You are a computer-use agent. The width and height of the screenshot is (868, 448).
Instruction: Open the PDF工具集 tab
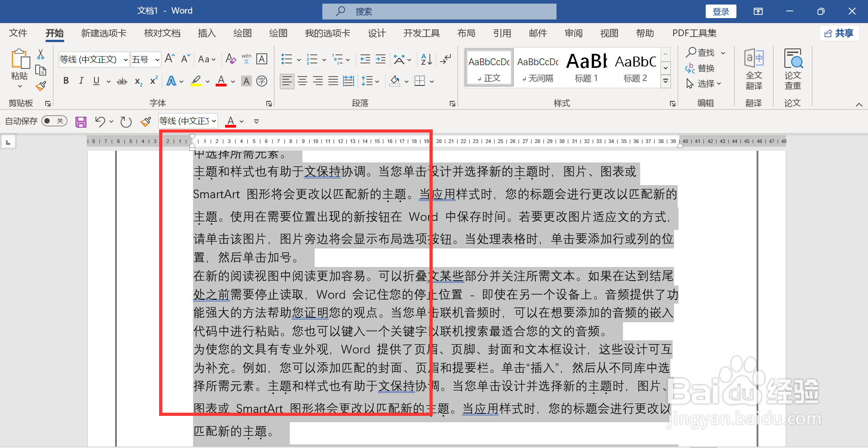click(694, 33)
